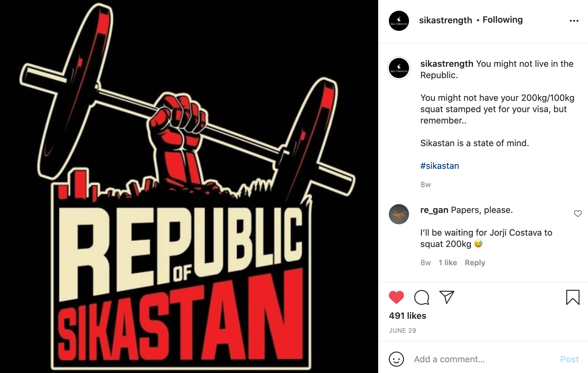View re_gan's profile picture
The height and width of the screenshot is (373, 588).
pyautogui.click(x=399, y=214)
